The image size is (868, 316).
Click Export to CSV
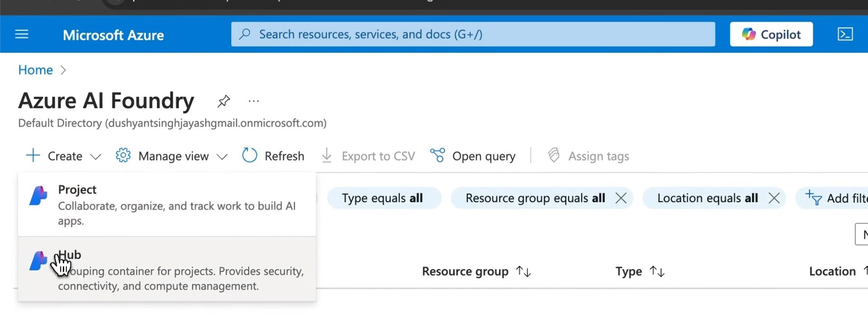(x=368, y=156)
